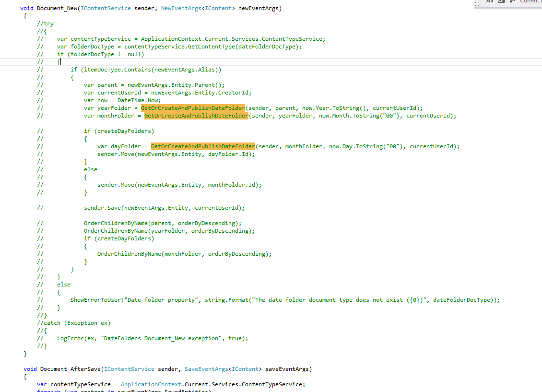The image size is (542, 392).
Task: Click 'now.Month.ToString("00")' argument
Action: click(359, 116)
